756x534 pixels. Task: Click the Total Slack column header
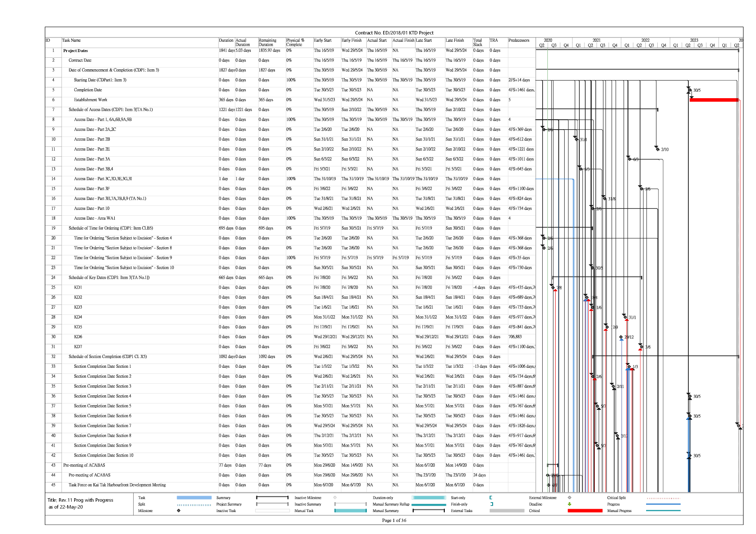coord(478,42)
